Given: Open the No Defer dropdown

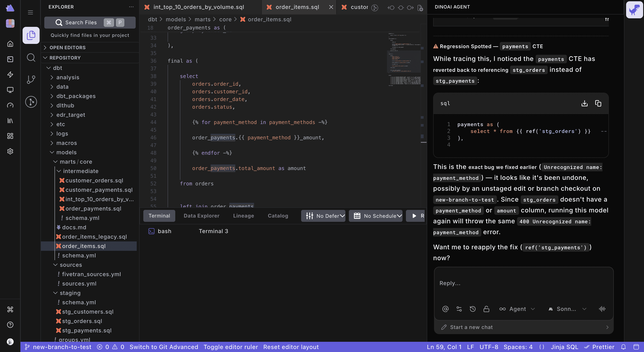Looking at the screenshot, I should (x=323, y=216).
